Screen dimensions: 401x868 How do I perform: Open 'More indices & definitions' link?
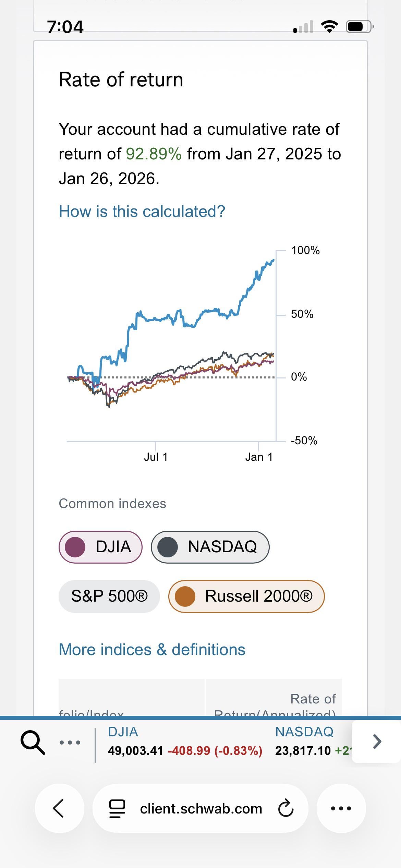tap(152, 650)
